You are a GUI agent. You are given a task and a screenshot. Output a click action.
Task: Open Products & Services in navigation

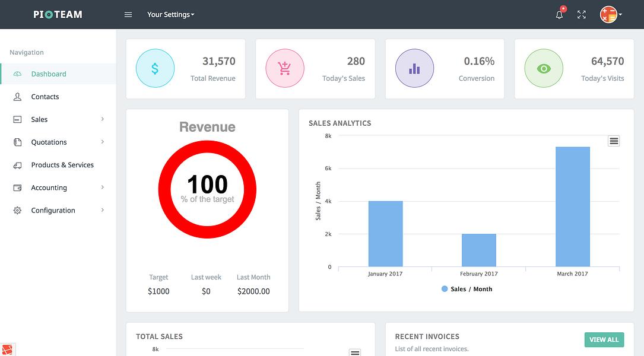pyautogui.click(x=58, y=165)
